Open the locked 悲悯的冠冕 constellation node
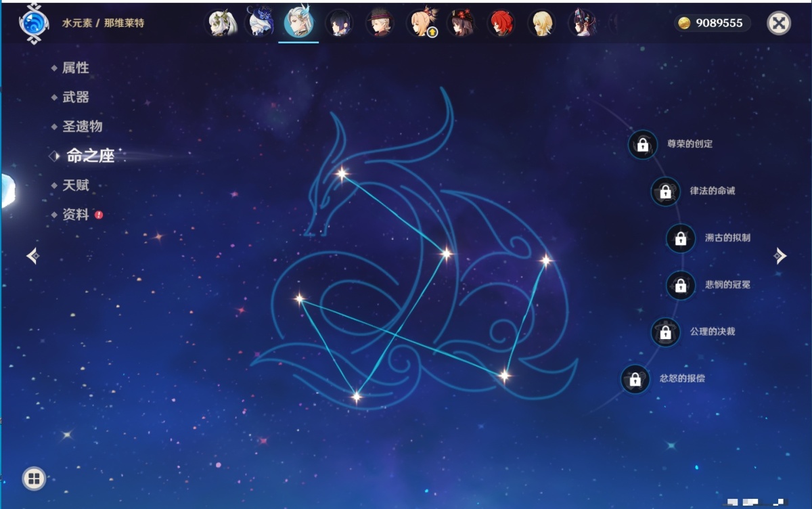 pyautogui.click(x=681, y=285)
